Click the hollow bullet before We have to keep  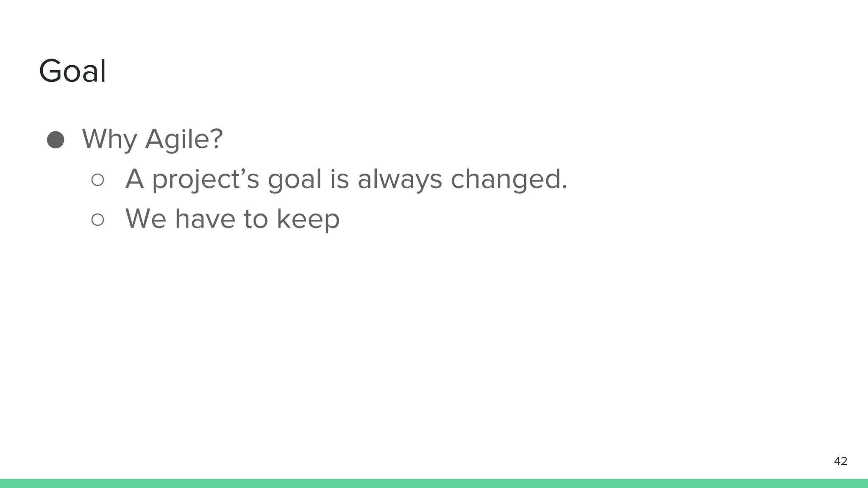coord(97,219)
